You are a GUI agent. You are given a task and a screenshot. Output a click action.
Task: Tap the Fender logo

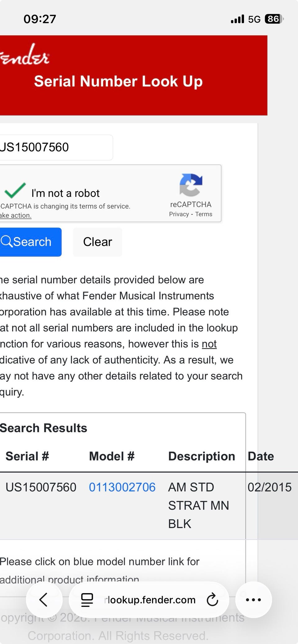click(x=25, y=55)
